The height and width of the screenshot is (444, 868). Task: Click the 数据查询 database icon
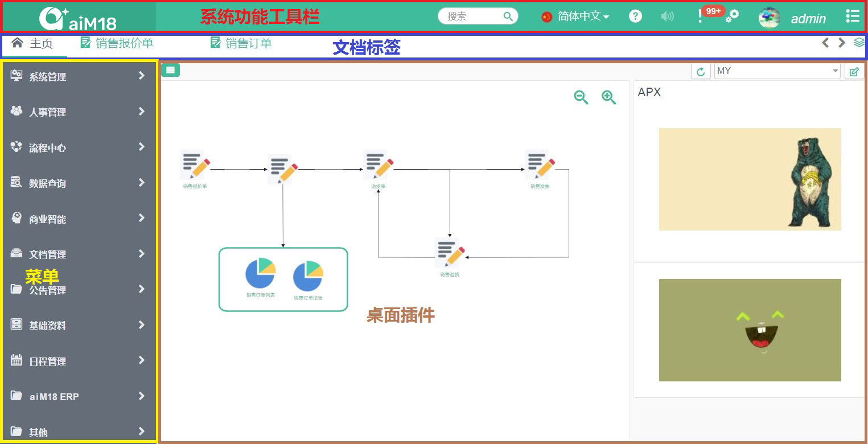tap(17, 182)
